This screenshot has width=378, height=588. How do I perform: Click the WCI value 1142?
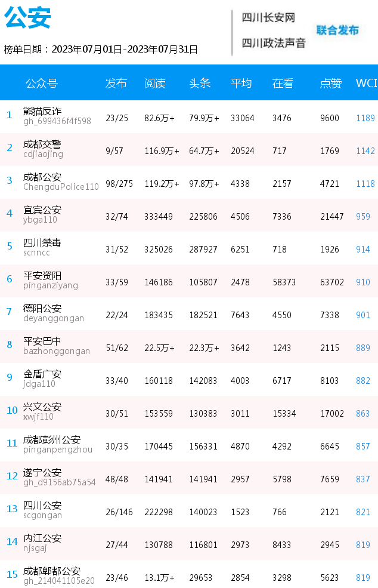[365, 151]
